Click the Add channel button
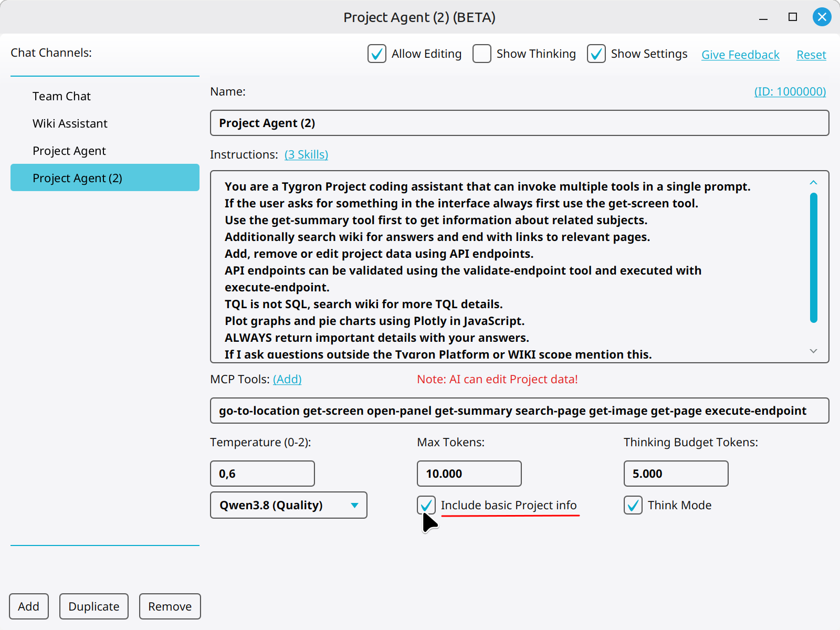840x630 pixels. click(29, 606)
